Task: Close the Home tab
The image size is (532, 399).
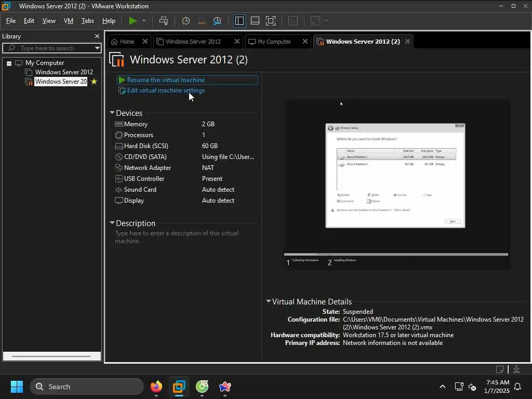Action: pos(145,42)
